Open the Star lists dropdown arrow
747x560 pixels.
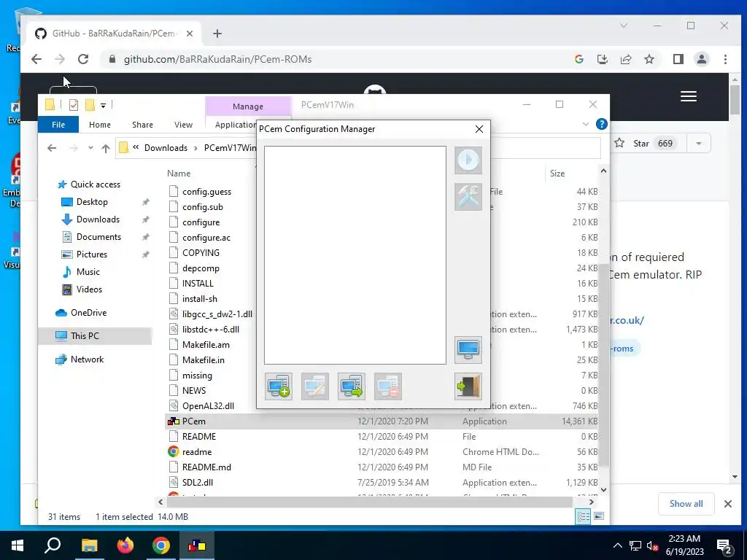click(699, 144)
